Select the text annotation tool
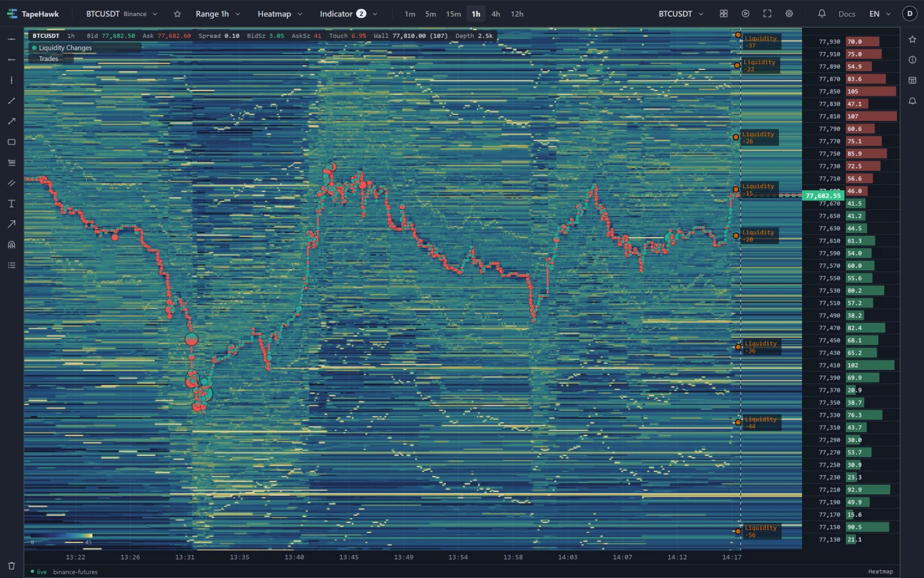 (x=11, y=203)
